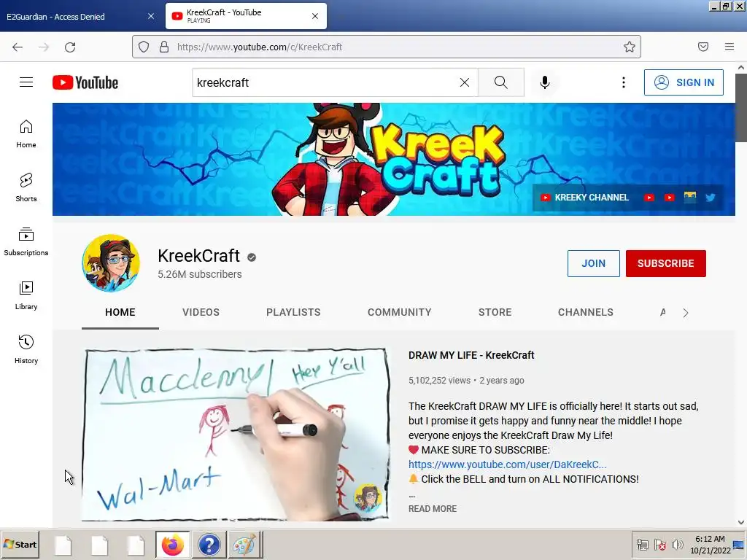The height and width of the screenshot is (560, 747).
Task: Open the help question-mark taskbar icon
Action: (x=209, y=544)
